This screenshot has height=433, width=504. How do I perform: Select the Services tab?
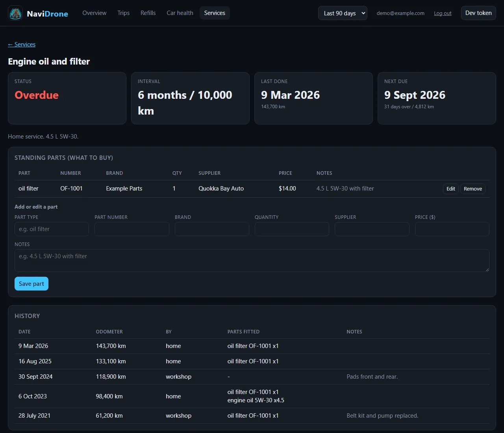215,13
